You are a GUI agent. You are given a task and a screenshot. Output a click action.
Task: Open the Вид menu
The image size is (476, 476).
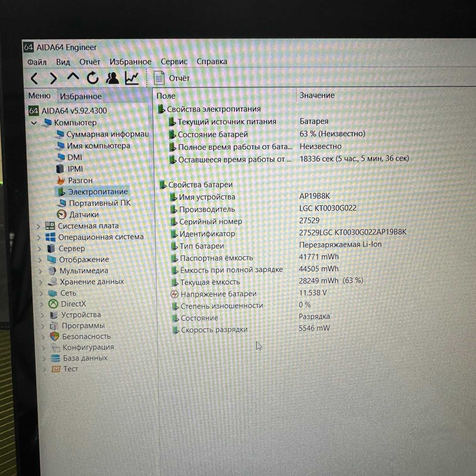(63, 62)
